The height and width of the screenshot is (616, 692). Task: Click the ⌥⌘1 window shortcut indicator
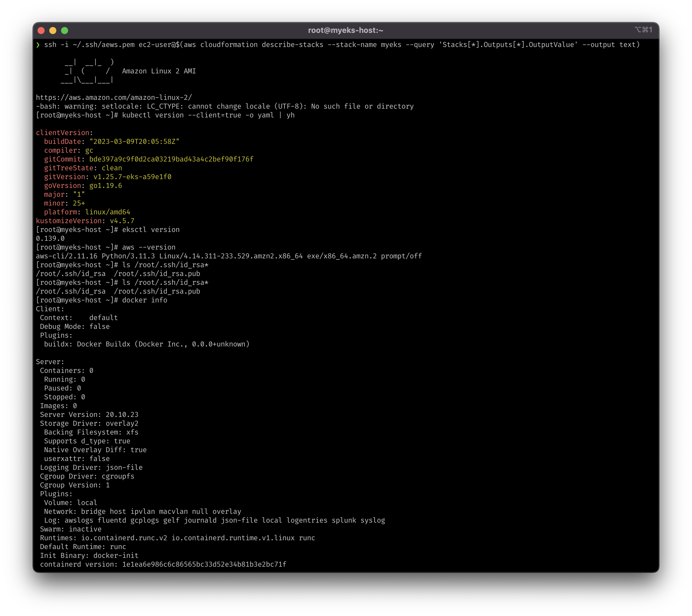tap(643, 30)
